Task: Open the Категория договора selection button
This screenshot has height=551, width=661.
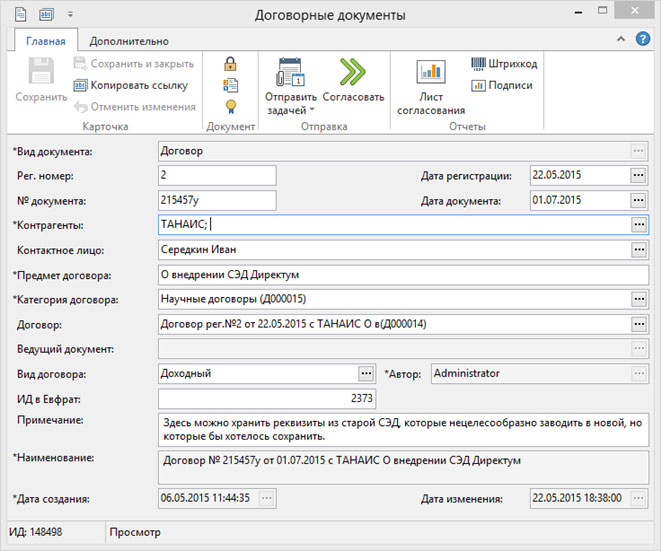Action: tap(638, 299)
